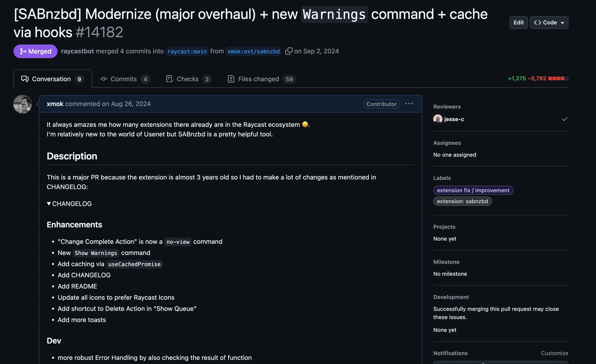Click Customize notifications link

point(554,353)
